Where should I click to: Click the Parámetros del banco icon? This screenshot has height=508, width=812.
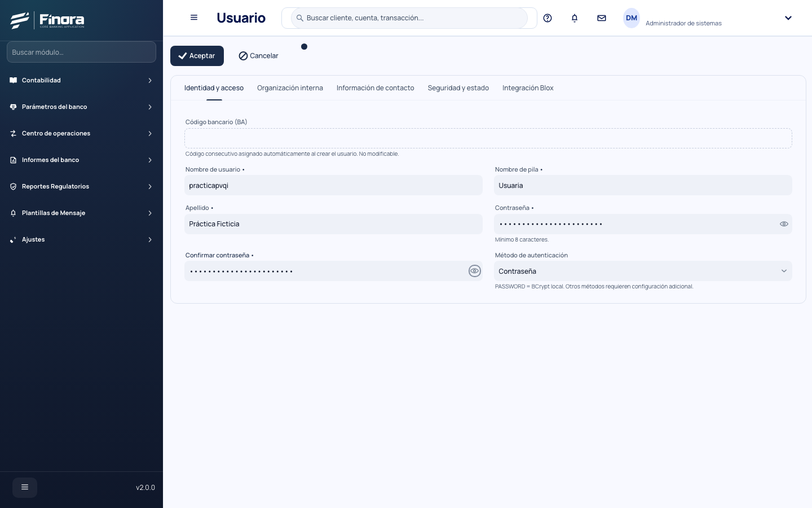pyautogui.click(x=14, y=107)
